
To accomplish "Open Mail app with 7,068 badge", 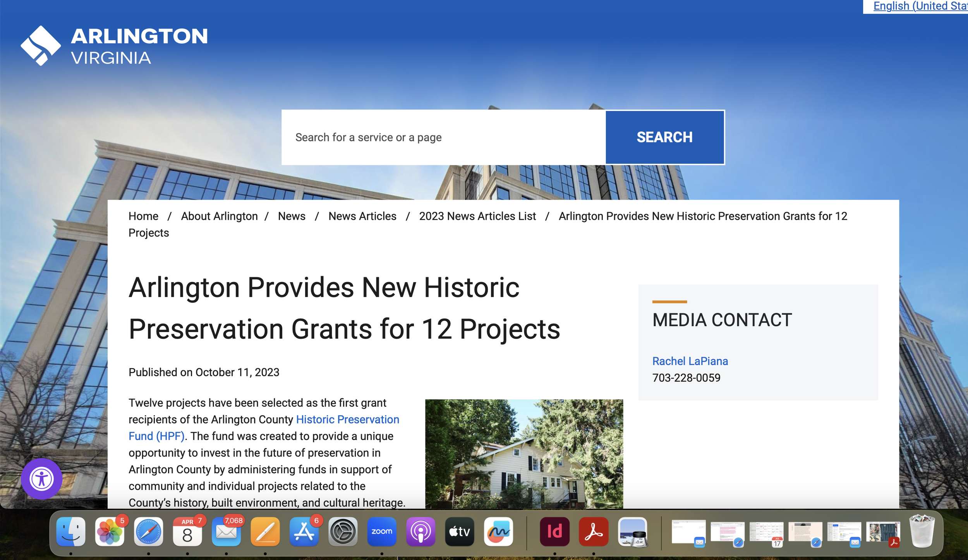I will (227, 531).
